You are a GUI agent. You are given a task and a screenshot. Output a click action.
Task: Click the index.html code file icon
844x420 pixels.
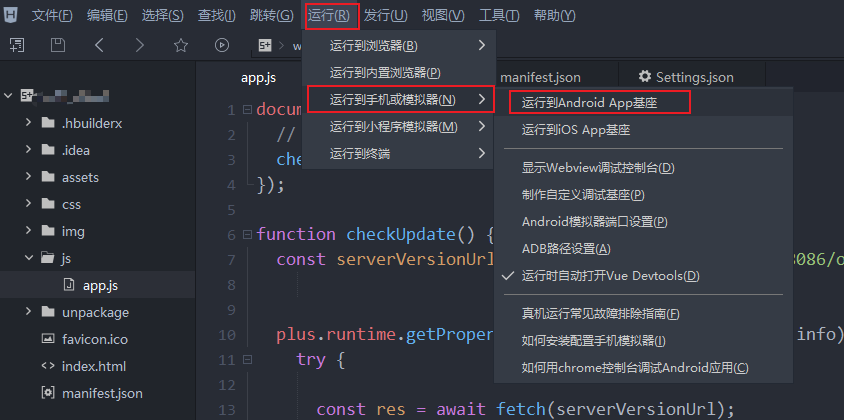[x=48, y=366]
